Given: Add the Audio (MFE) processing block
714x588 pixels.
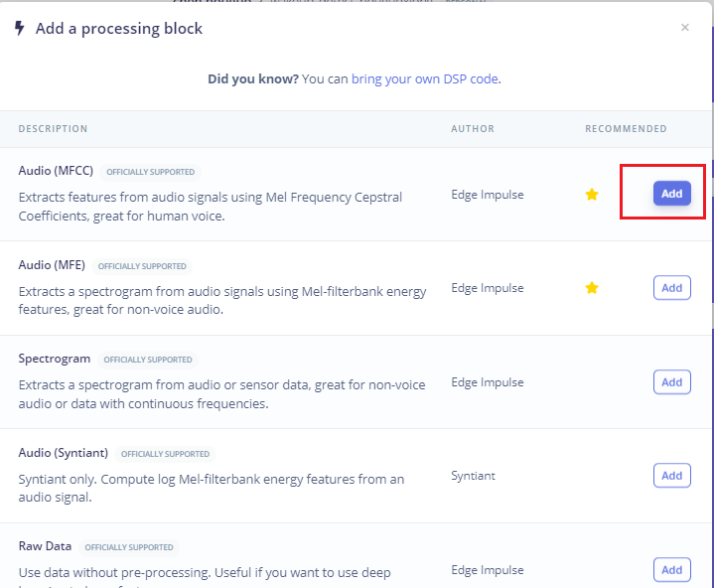Looking at the screenshot, I should (x=671, y=288).
